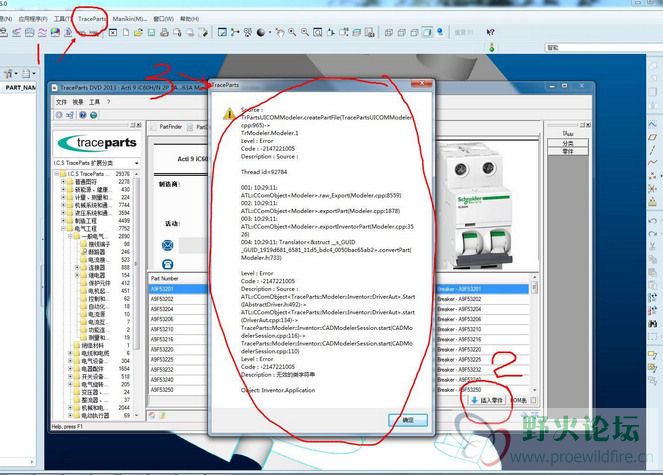The width and height of the screenshot is (663, 475).
Task: Click the datum plane tool in right toolbar
Action: (652, 137)
